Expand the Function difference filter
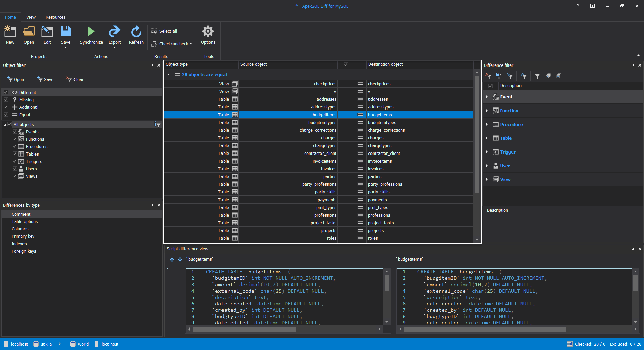644x350 pixels. (x=487, y=111)
